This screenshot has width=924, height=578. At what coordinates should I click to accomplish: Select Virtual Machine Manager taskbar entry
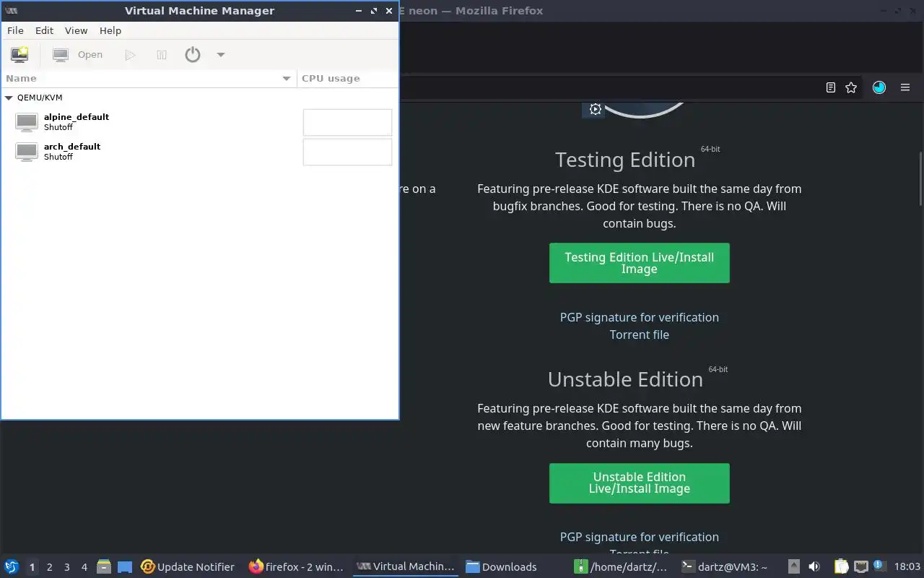[406, 566]
